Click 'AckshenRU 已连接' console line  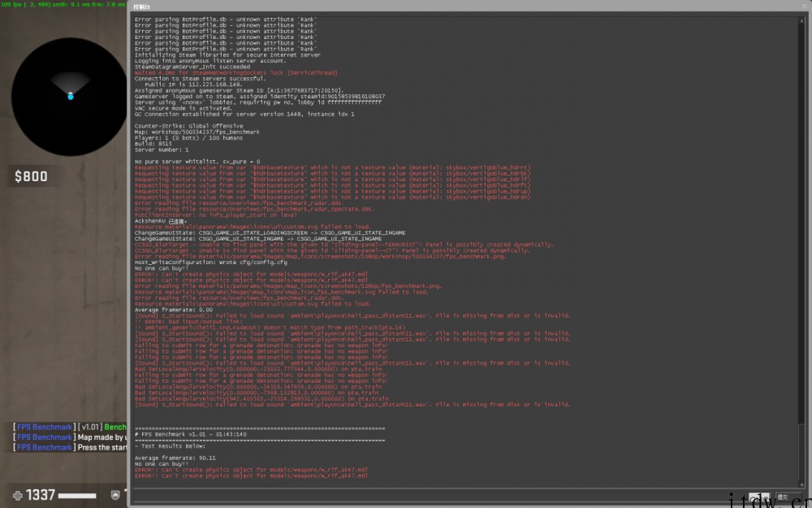pos(161,221)
